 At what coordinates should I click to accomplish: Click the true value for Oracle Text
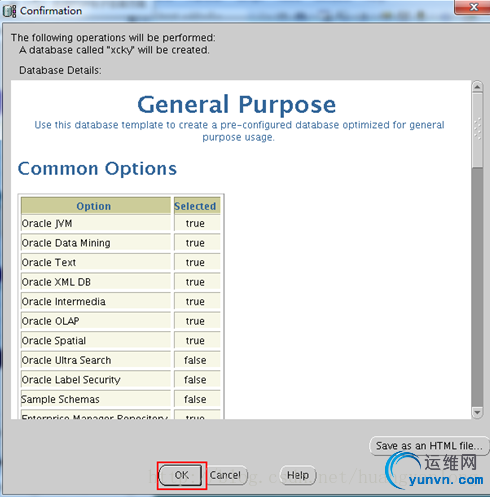(195, 262)
